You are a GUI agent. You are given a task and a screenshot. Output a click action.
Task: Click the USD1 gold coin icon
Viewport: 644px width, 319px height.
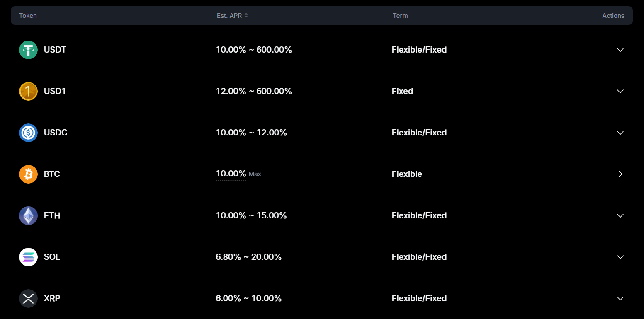pyautogui.click(x=28, y=91)
